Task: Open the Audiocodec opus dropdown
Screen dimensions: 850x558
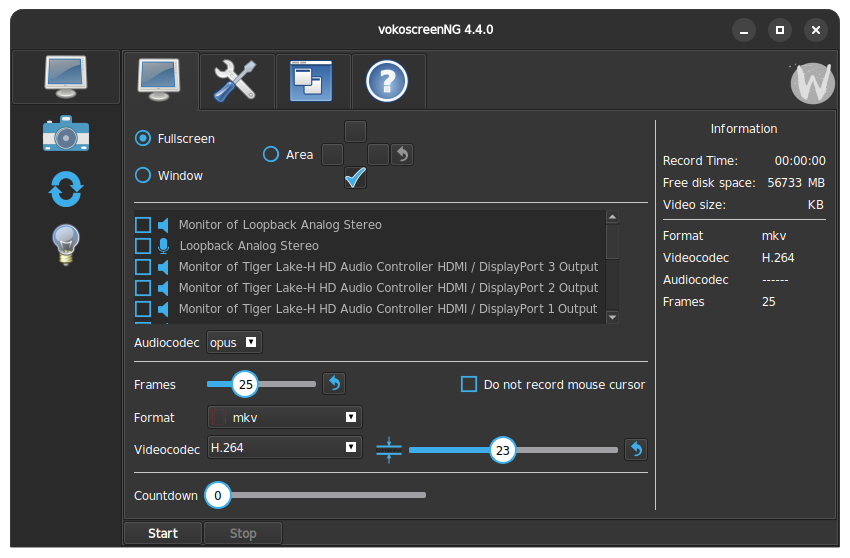Action: point(234,342)
